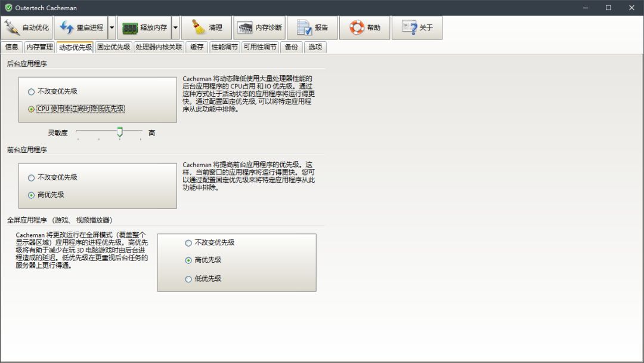This screenshot has height=363, width=644.
Task: Click the 灵敏度 slider thumb
Action: [119, 132]
